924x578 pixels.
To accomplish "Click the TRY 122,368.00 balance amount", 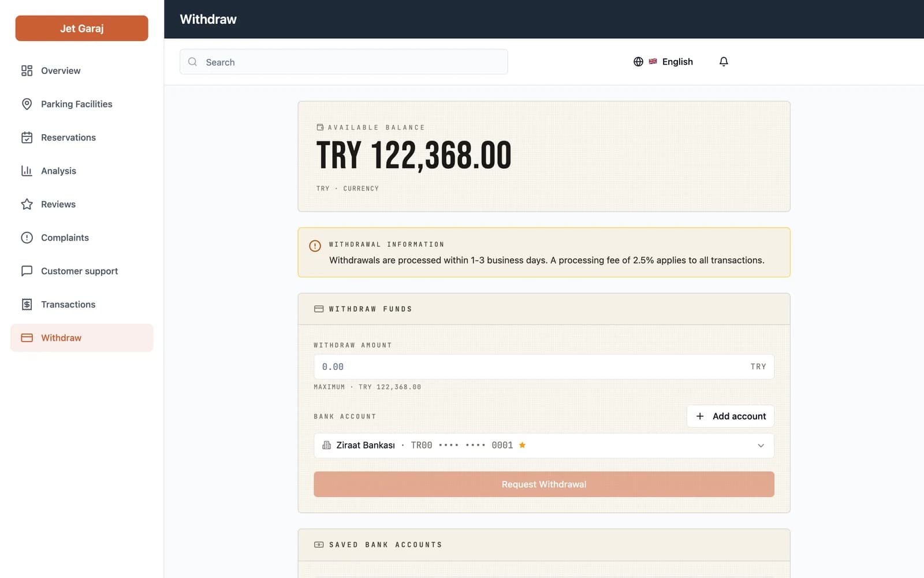I will pyautogui.click(x=414, y=155).
